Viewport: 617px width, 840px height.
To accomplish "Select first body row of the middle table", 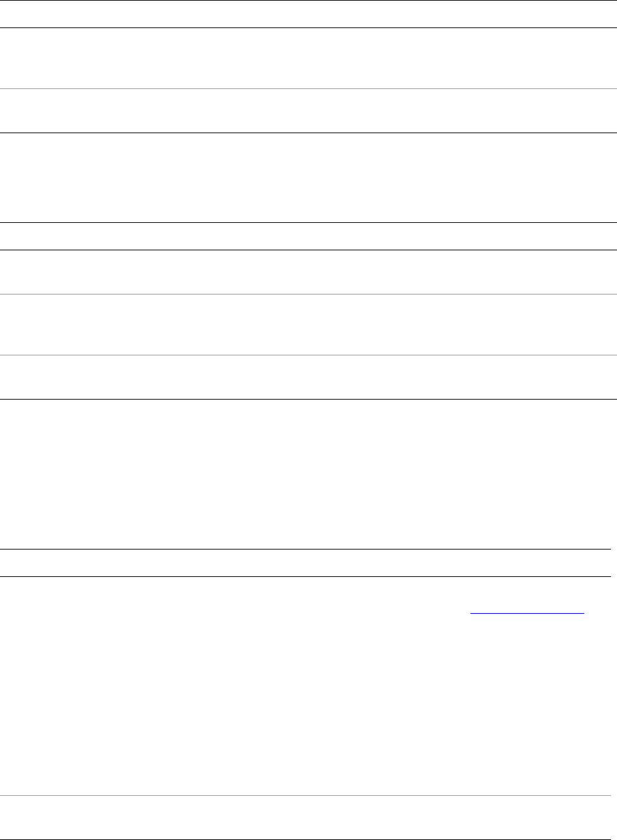I will tap(308, 272).
